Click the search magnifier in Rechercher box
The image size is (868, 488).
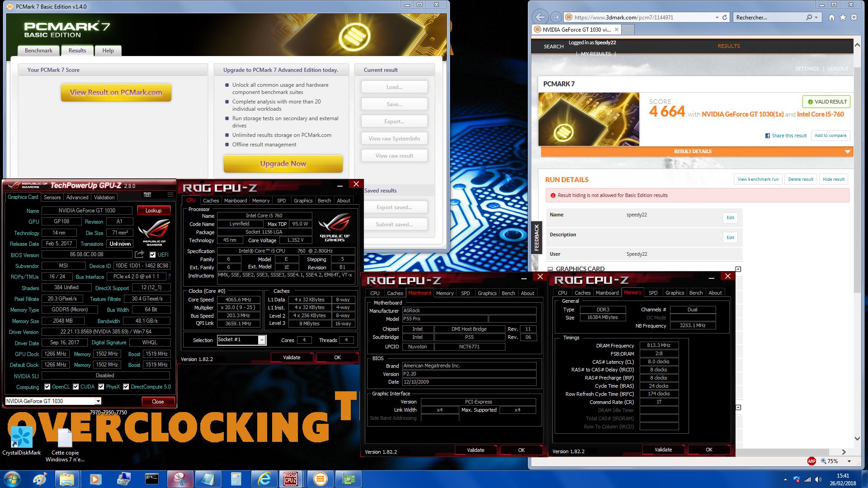tap(809, 17)
